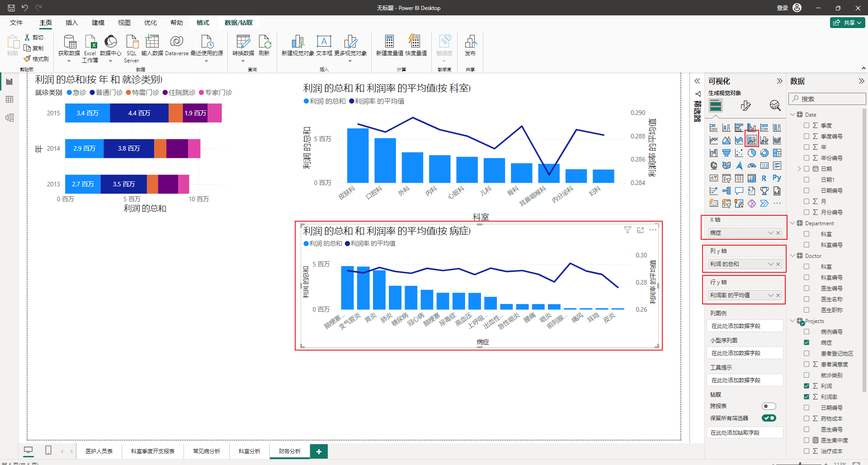
Task: Go to the 科室分析 page tab
Action: coord(250,451)
